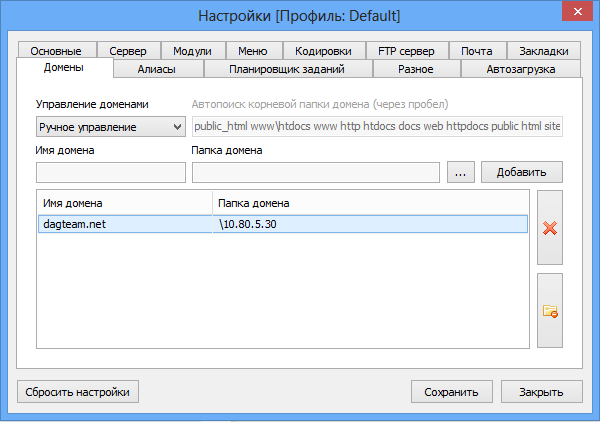Image resolution: width=600 pixels, height=422 pixels.
Task: Select the Закладки tab
Action: click(545, 51)
